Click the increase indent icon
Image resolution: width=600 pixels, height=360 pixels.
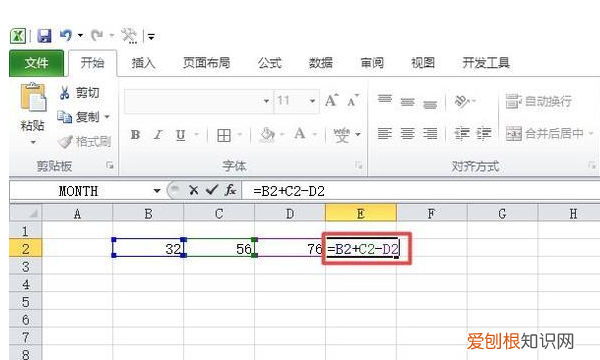tap(484, 134)
